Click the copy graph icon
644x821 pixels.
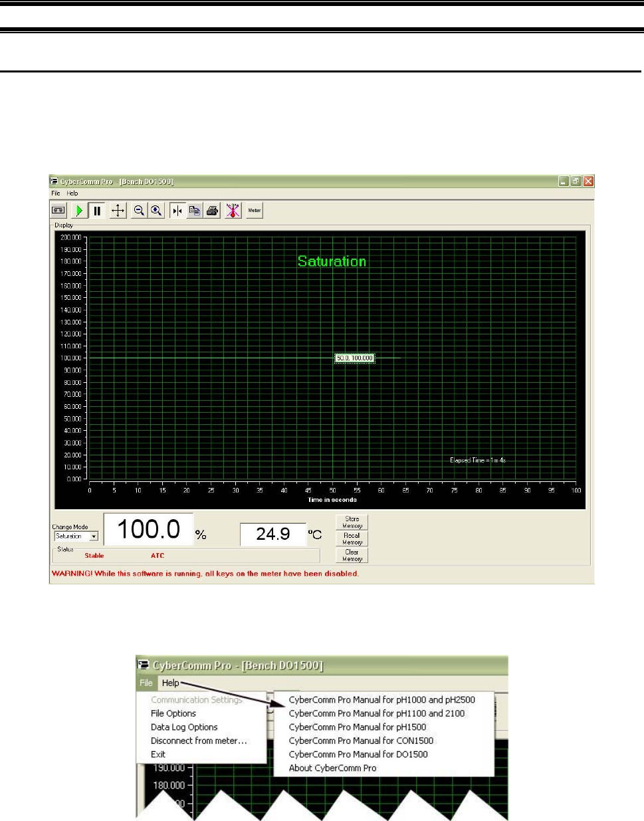(x=195, y=211)
